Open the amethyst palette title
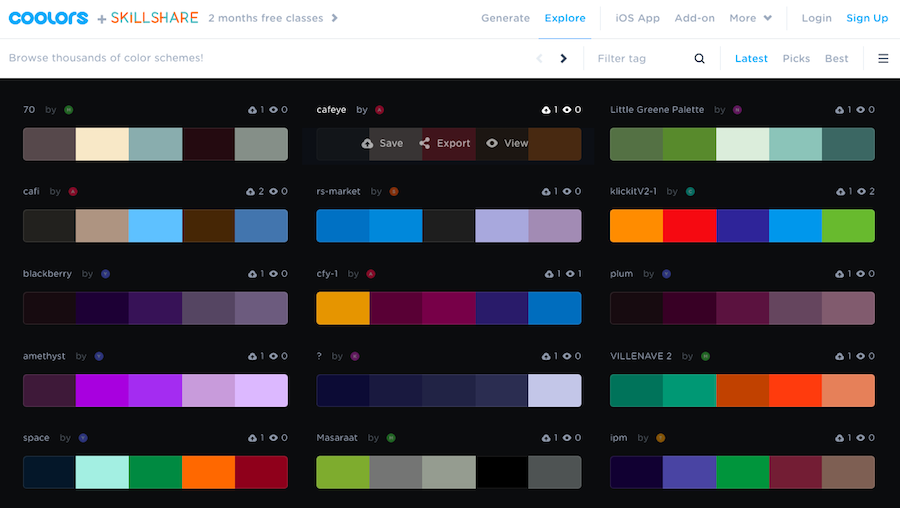The image size is (900, 508). pos(44,356)
